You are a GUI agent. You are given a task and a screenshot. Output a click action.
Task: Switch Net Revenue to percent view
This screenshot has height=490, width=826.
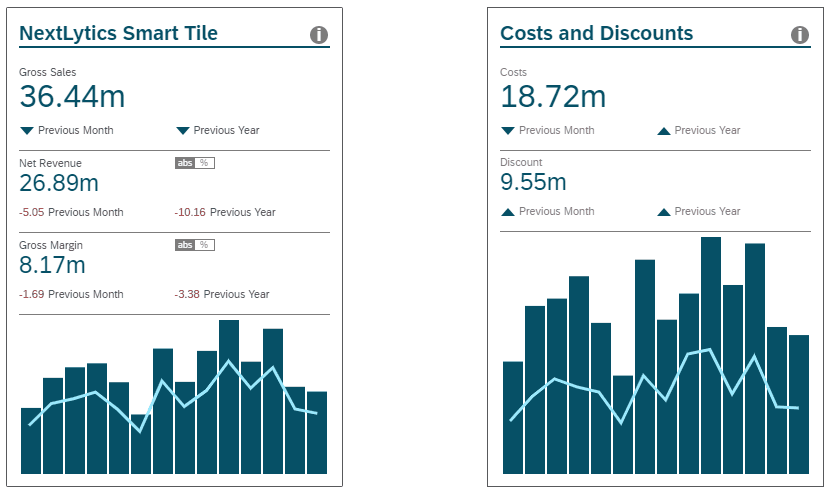point(205,163)
